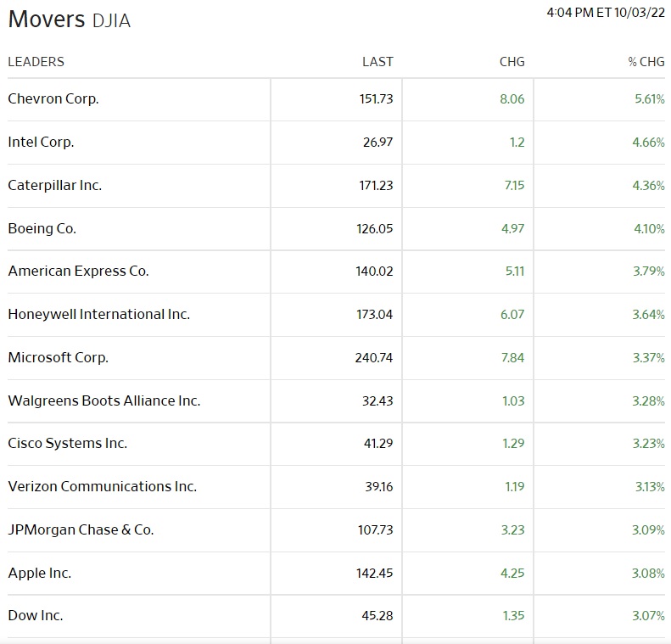The width and height of the screenshot is (671, 644).
Task: Click Cisco's percent change 3.23%
Action: pyautogui.click(x=649, y=443)
